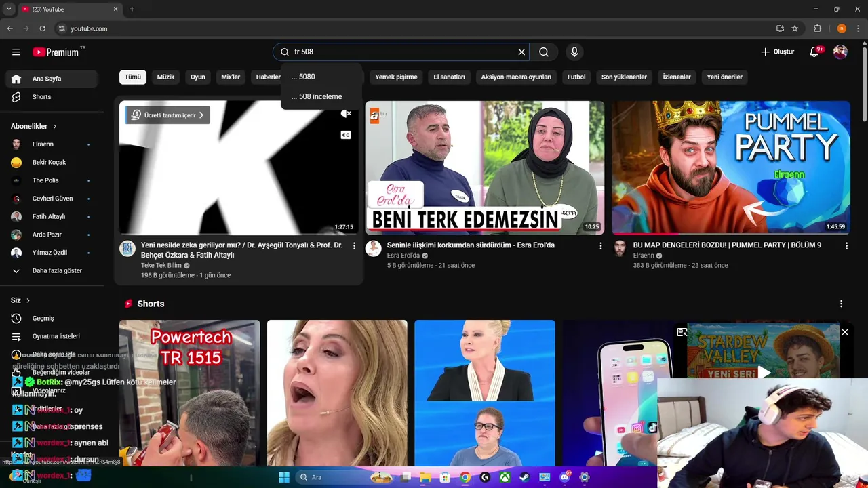Expand the Stardew Valley miniplayer
Image resolution: width=868 pixels, height=488 pixels.
click(682, 332)
